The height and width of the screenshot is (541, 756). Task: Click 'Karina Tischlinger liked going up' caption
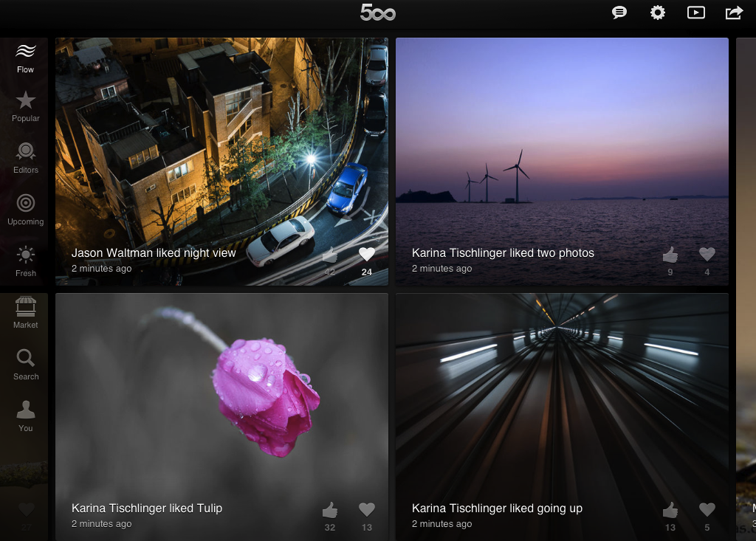(497, 509)
